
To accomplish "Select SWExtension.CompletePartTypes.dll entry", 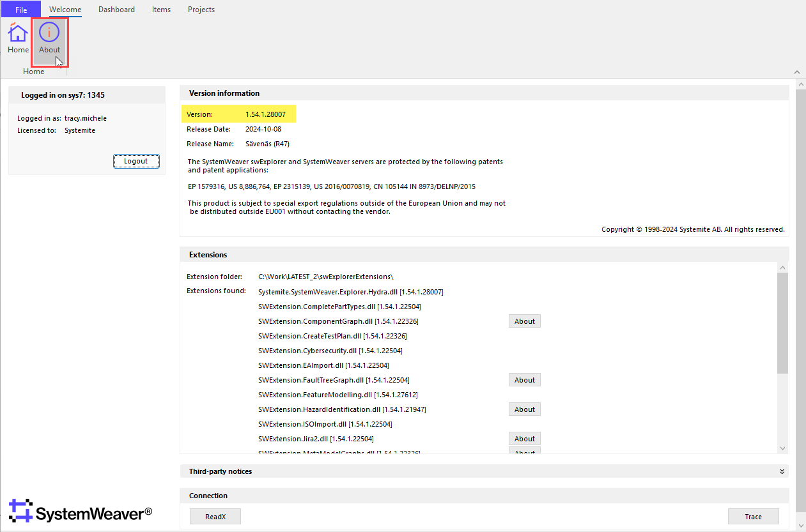I will tap(339, 307).
